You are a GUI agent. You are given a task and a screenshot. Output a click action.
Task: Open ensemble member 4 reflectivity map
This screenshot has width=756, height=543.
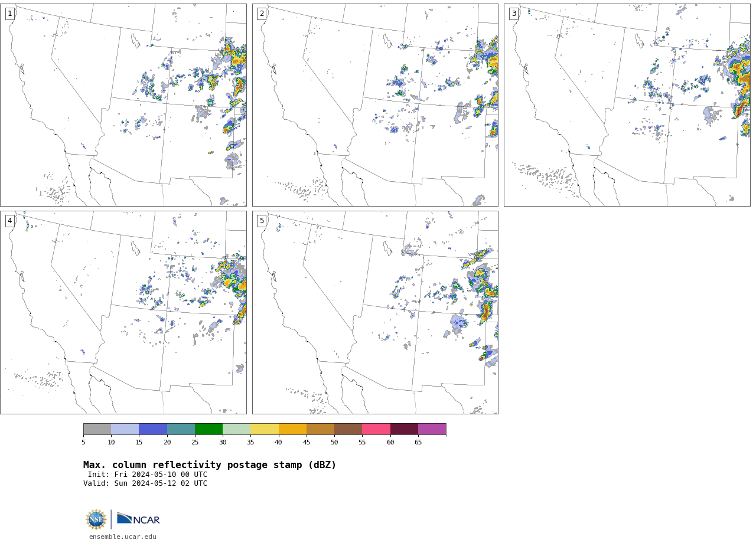(123, 312)
